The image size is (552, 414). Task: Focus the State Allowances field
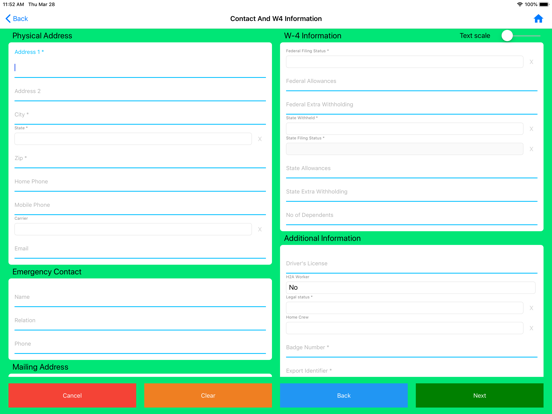[412, 170]
